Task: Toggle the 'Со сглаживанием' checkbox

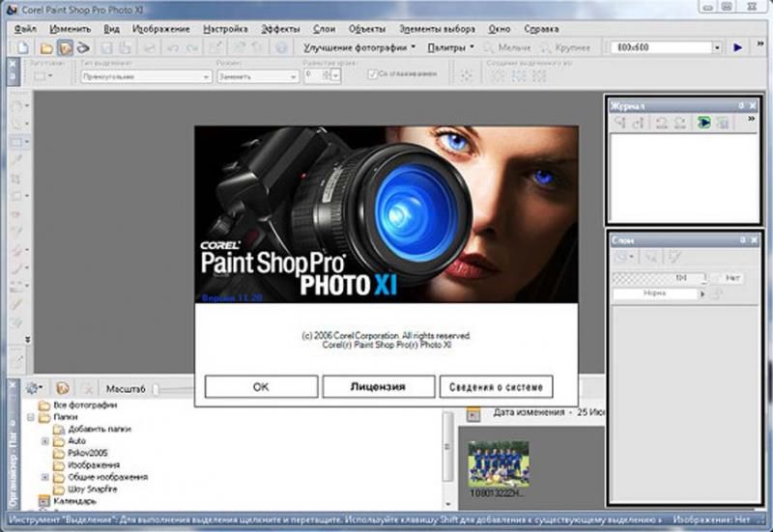Action: 372,73
